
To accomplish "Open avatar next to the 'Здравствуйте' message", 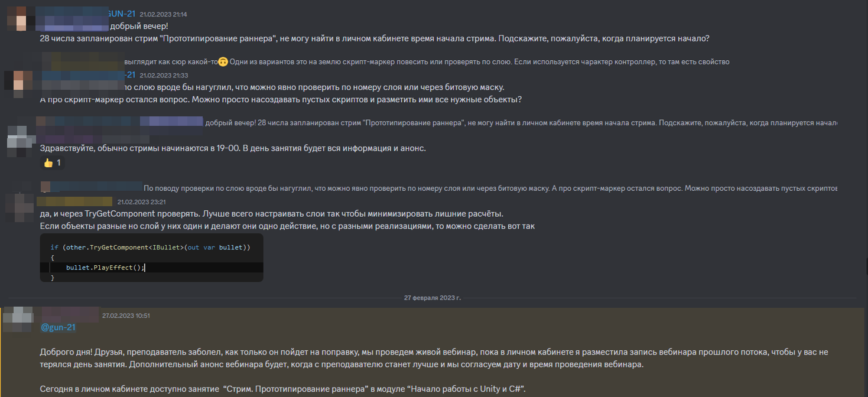I will coord(18,140).
